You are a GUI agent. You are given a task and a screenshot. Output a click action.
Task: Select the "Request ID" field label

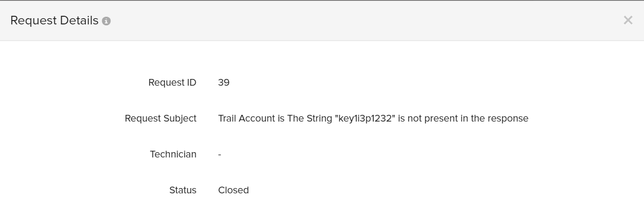point(172,82)
